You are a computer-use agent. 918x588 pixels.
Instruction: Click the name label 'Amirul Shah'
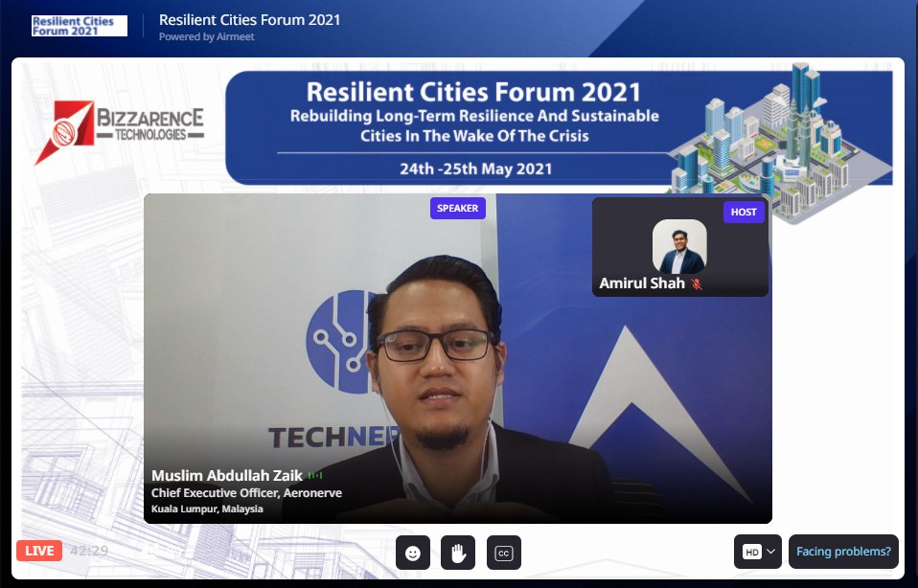[x=642, y=283]
